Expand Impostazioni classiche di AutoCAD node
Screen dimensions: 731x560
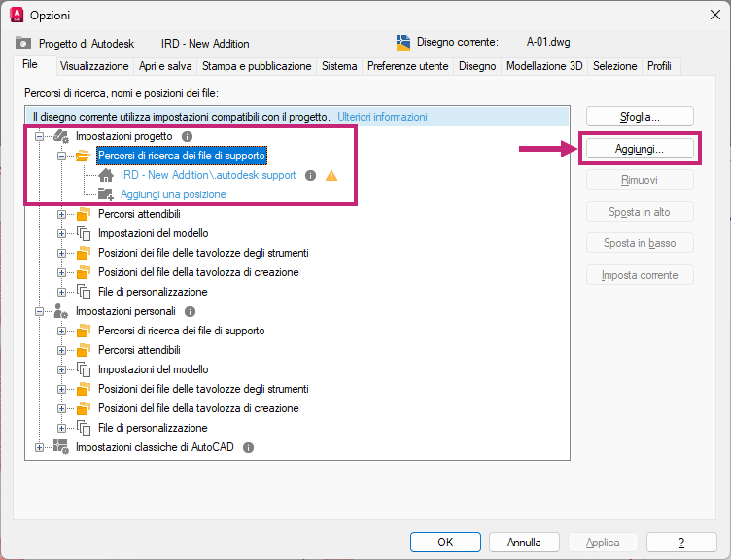coord(39,447)
